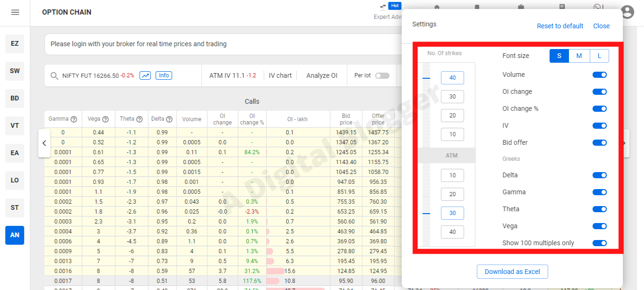Disable the Volume toggle in Settings
Viewport: 644px width, 290px height.
pos(599,75)
